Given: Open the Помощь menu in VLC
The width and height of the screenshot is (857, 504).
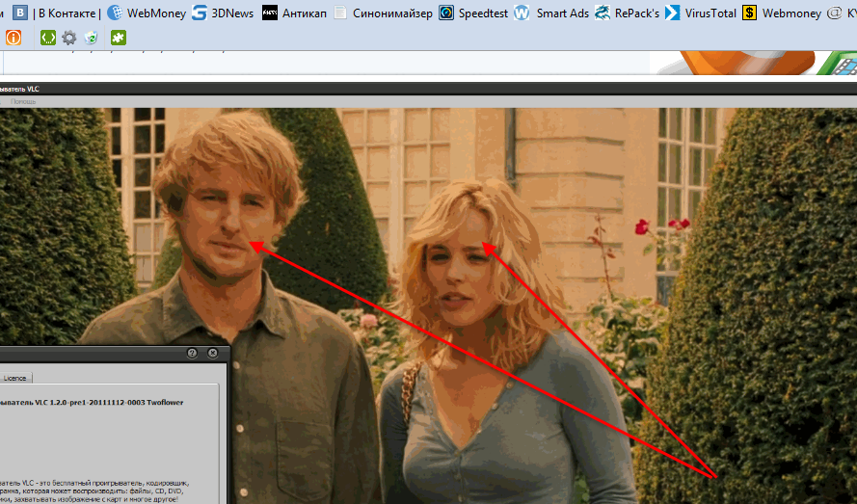Looking at the screenshot, I should [24, 101].
